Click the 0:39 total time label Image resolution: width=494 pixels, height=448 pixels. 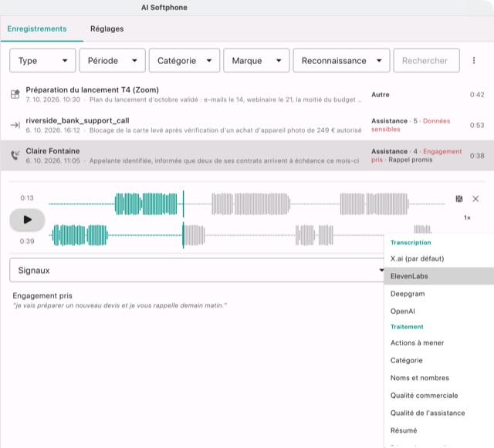27,241
